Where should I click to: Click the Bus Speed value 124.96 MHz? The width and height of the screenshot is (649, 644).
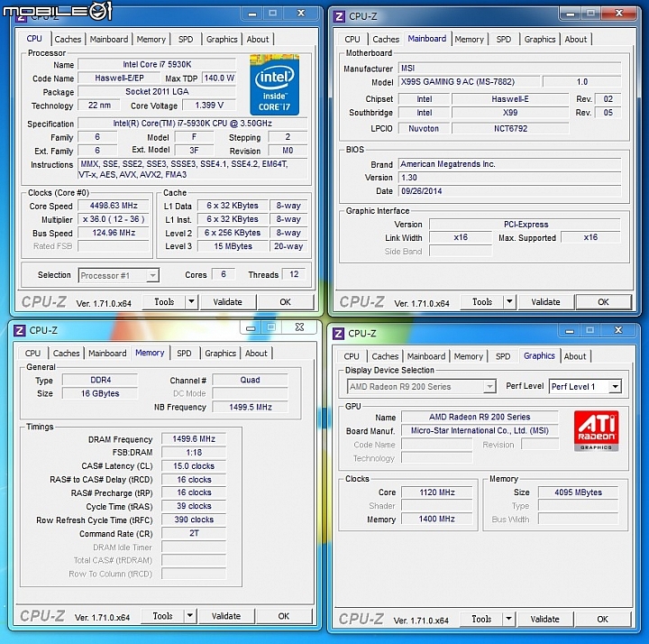click(x=114, y=233)
